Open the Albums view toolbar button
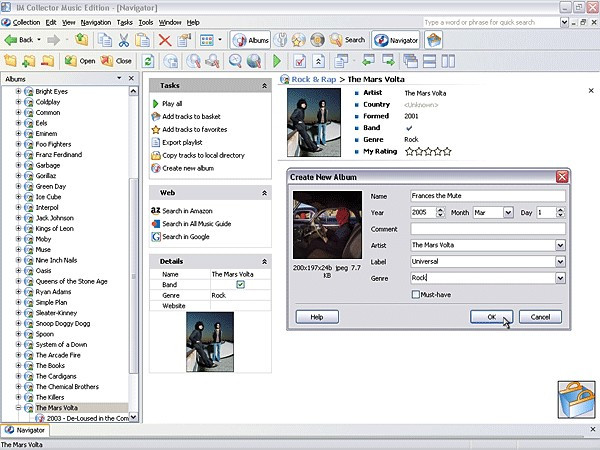 (x=251, y=40)
